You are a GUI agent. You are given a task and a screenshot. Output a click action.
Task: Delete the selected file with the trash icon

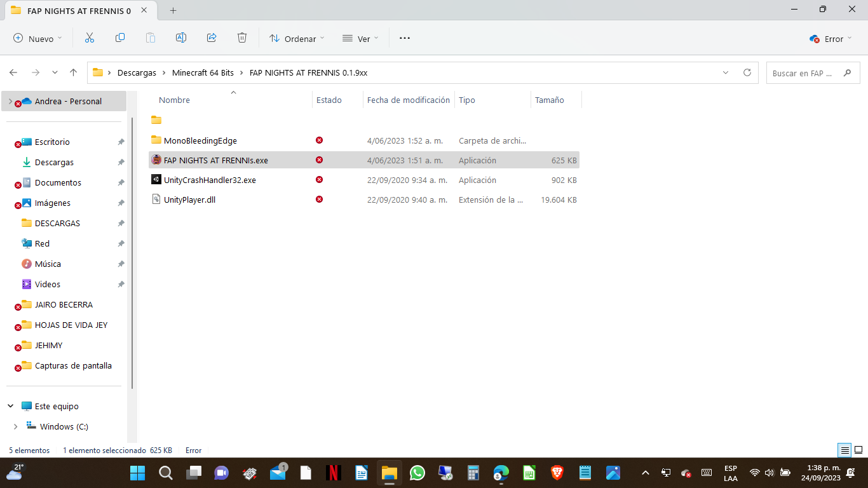tap(242, 38)
